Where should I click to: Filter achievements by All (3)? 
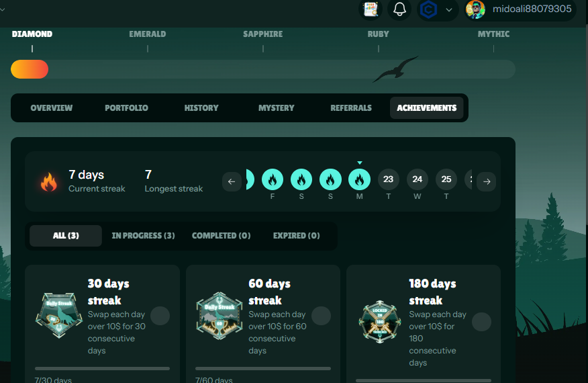(66, 236)
